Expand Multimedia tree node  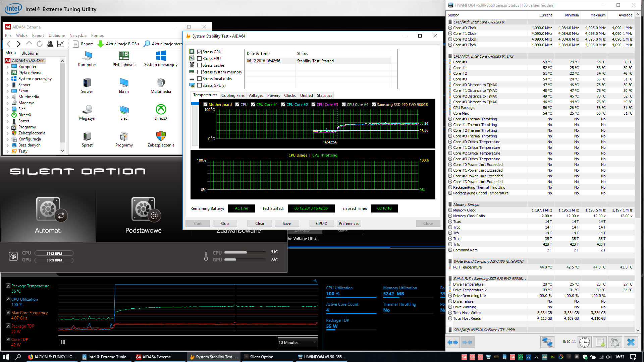(x=8, y=97)
